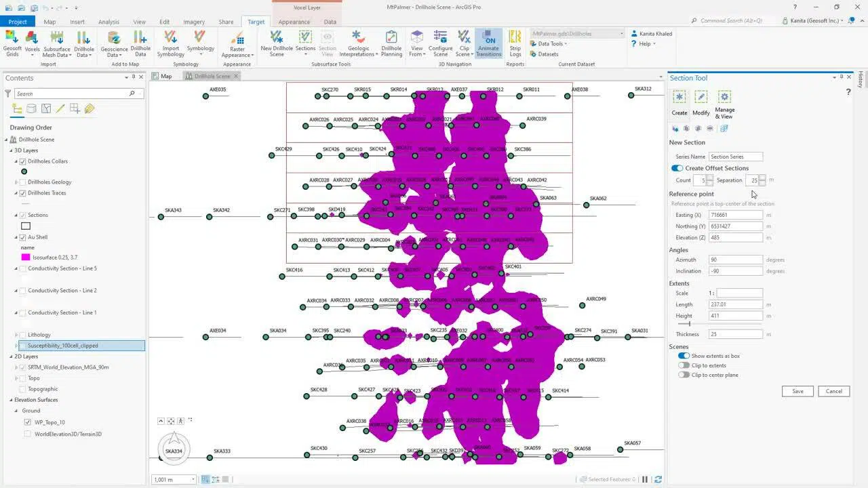Enable the Lithology layer checkbox
The width and height of the screenshot is (868, 488).
point(23,335)
